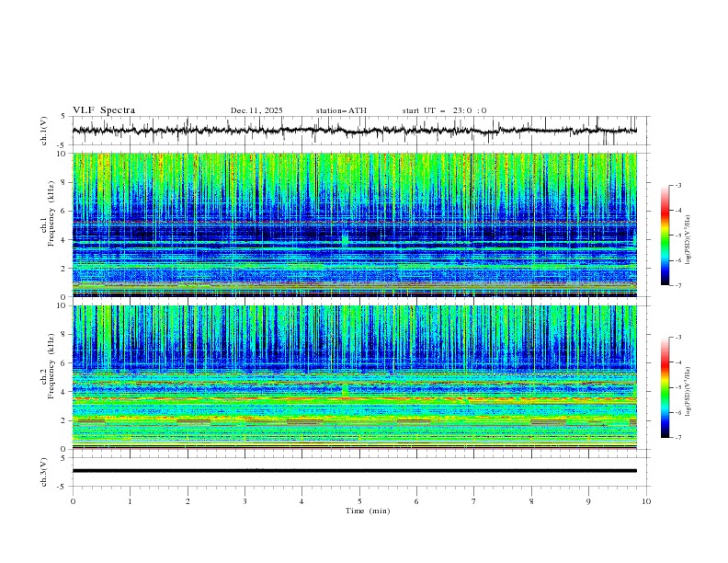728x563 pixels.
Task: Click the ch.1 color scale bar
Action: click(x=665, y=235)
